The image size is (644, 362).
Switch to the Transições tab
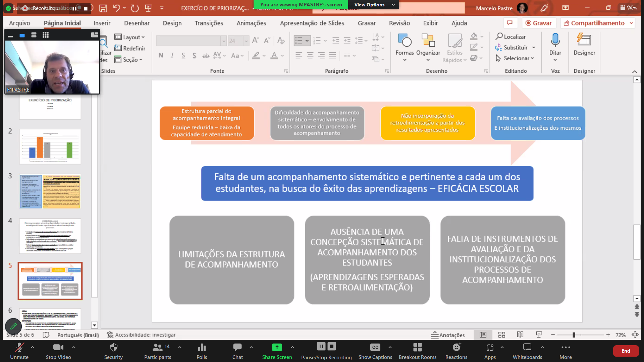pyautogui.click(x=209, y=23)
